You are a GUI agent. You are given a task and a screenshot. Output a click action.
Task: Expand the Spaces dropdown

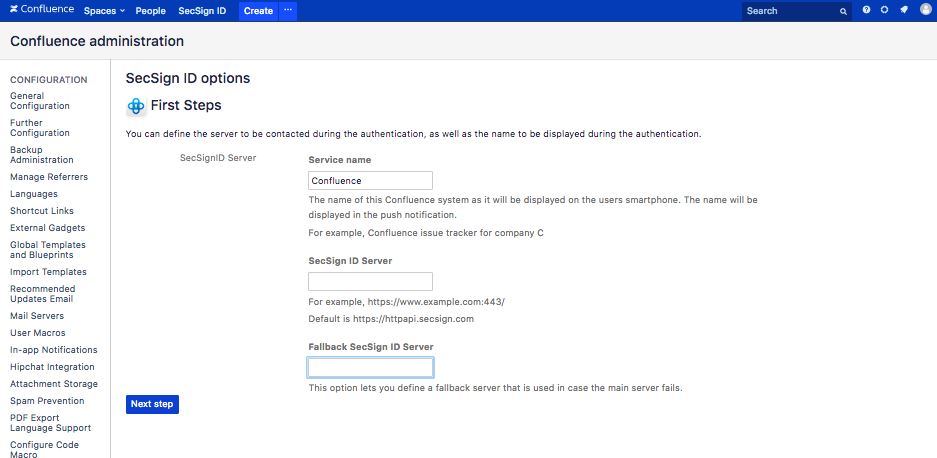coord(104,11)
